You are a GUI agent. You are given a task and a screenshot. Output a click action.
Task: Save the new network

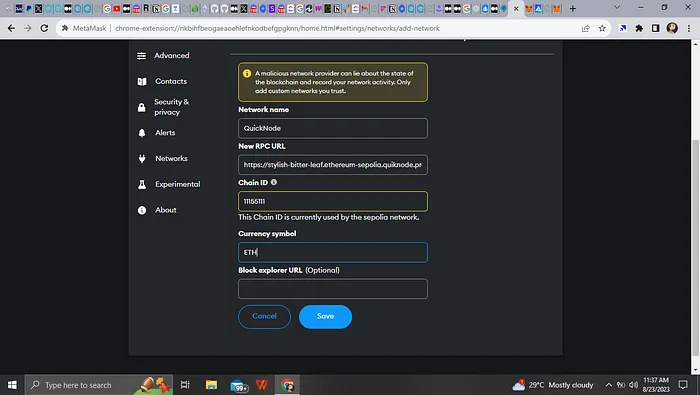click(x=325, y=316)
